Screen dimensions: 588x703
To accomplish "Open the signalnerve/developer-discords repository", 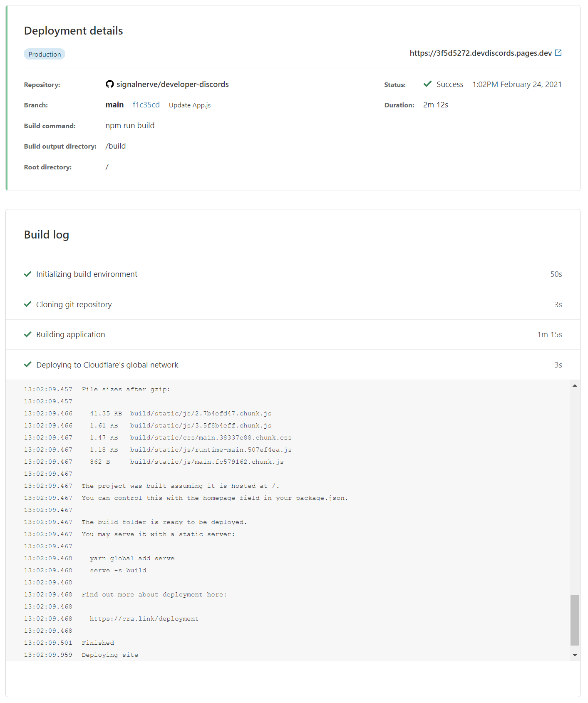I will point(172,84).
